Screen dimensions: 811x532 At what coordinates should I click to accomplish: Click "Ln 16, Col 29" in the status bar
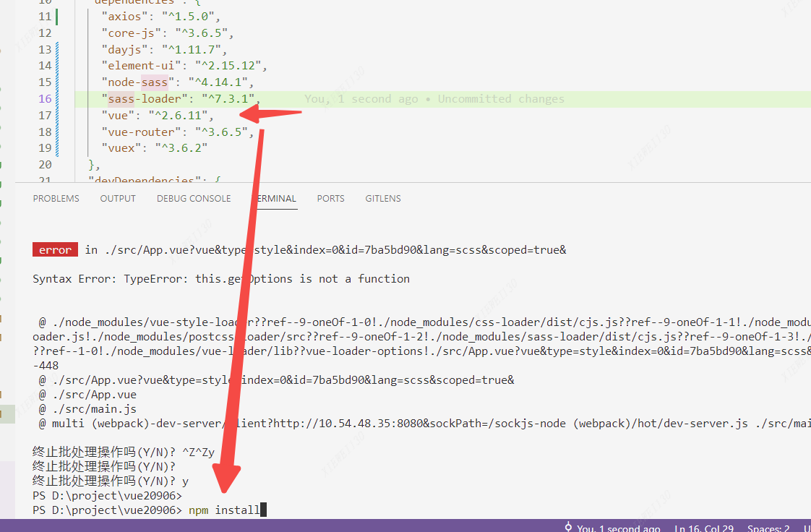pos(704,528)
